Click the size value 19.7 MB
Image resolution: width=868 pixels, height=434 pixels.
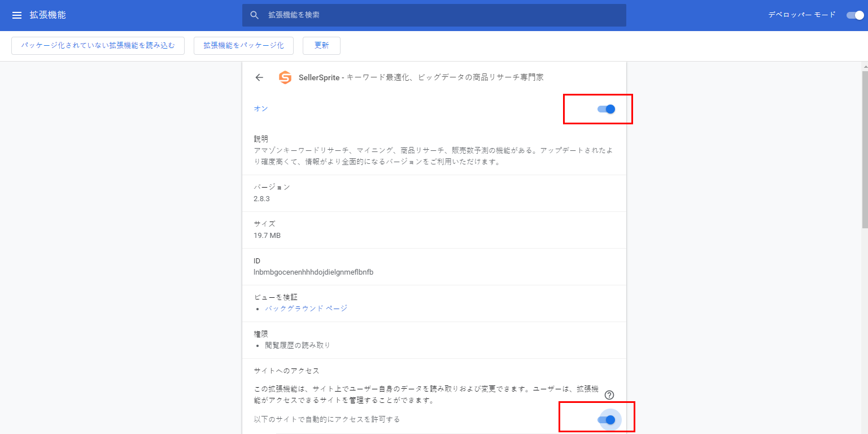point(267,235)
